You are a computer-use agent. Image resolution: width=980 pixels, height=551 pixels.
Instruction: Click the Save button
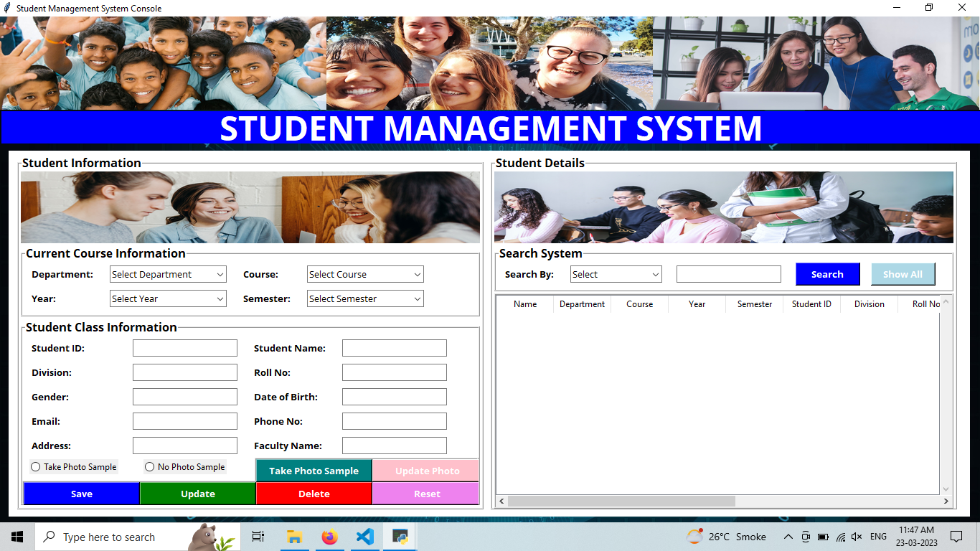click(x=82, y=494)
